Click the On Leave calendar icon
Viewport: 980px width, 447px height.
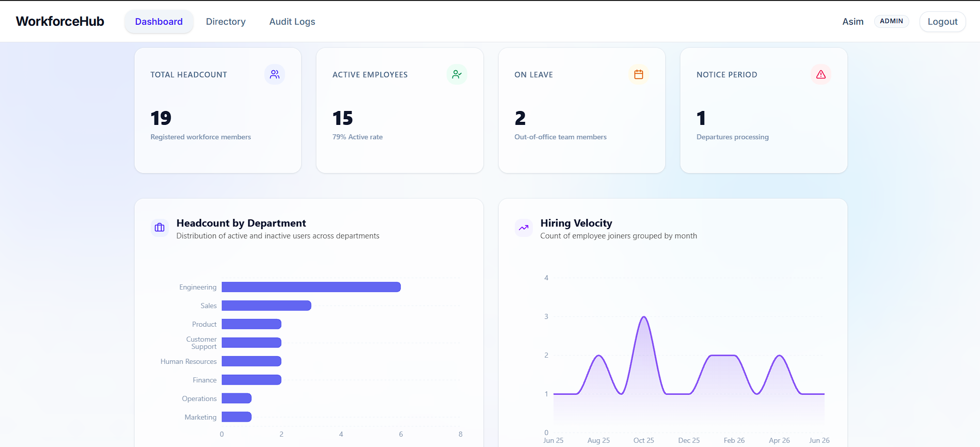639,74
